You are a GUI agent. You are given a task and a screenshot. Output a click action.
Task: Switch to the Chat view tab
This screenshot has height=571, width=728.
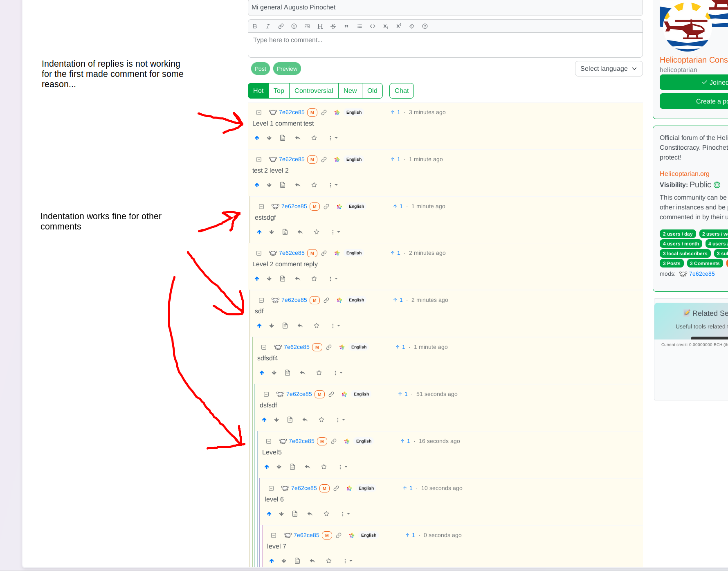(x=401, y=91)
